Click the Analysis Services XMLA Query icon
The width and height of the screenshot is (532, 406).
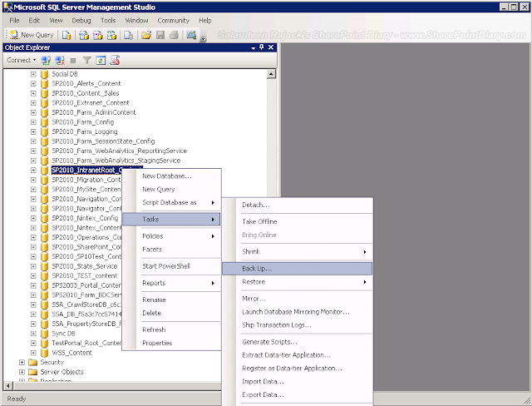(111, 35)
